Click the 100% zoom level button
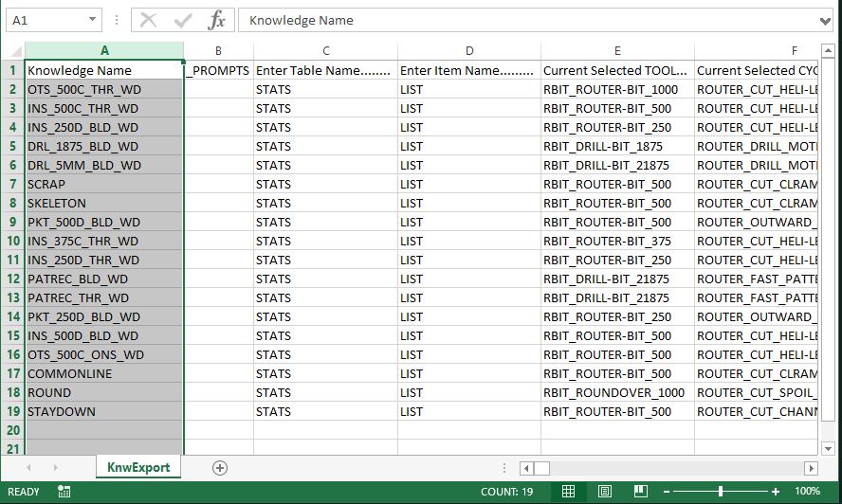 [808, 492]
